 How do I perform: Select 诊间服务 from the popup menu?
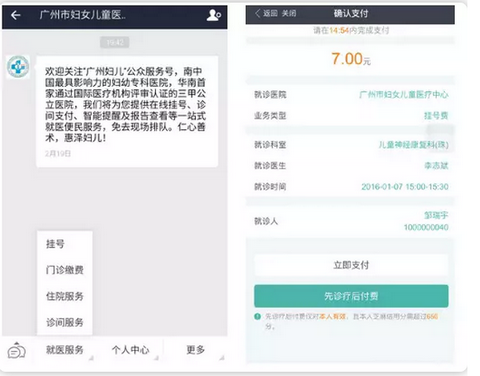(x=65, y=322)
